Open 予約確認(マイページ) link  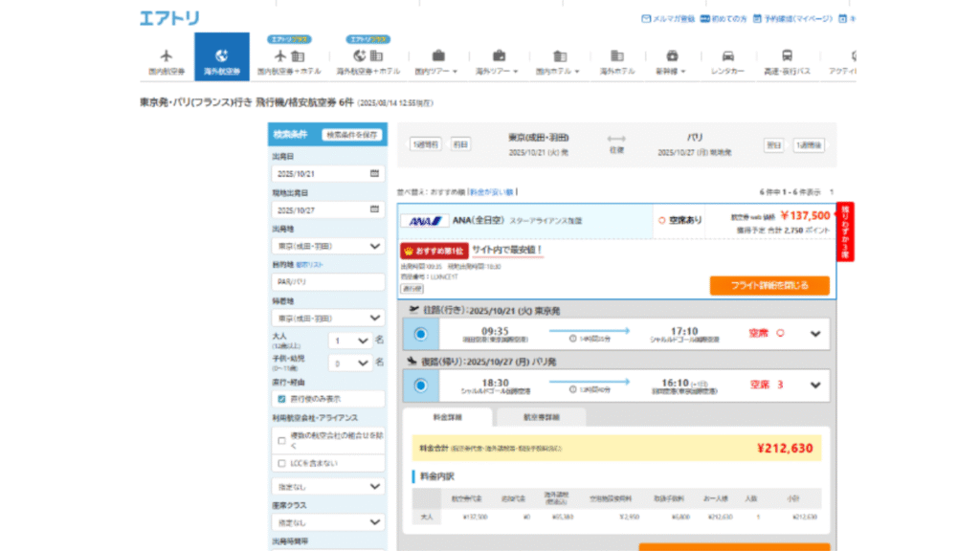click(792, 19)
